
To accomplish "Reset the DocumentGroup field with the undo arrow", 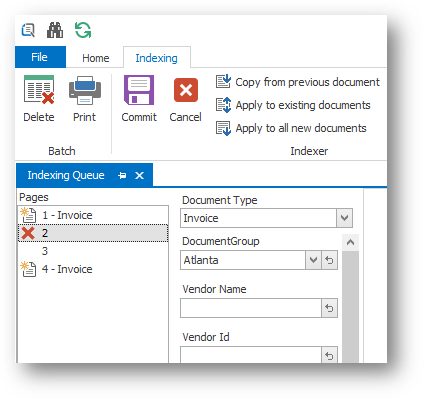I will (329, 260).
